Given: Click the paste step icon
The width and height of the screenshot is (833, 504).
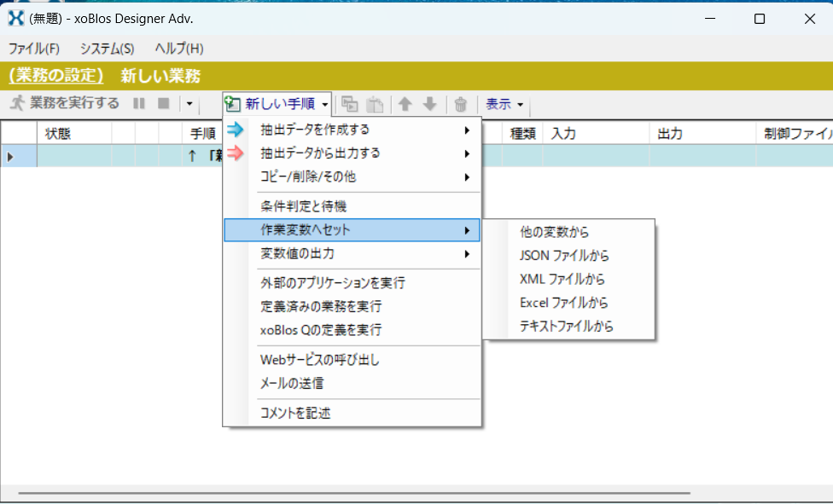Looking at the screenshot, I should click(x=373, y=104).
